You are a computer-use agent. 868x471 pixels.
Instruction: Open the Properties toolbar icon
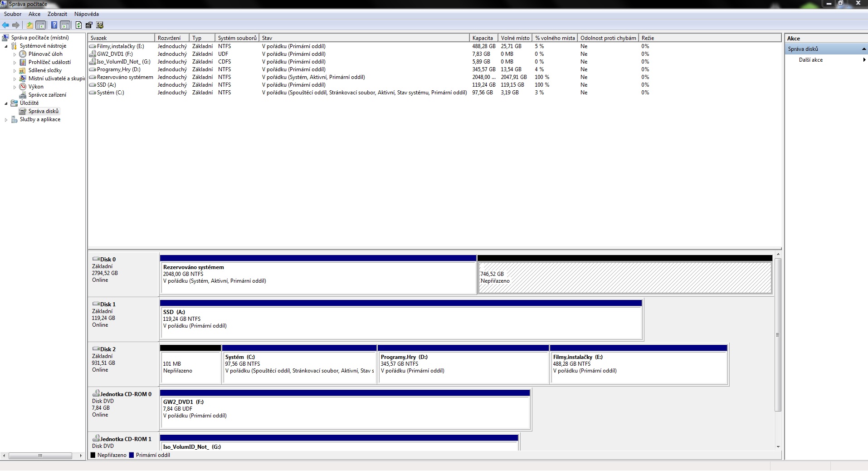point(89,25)
